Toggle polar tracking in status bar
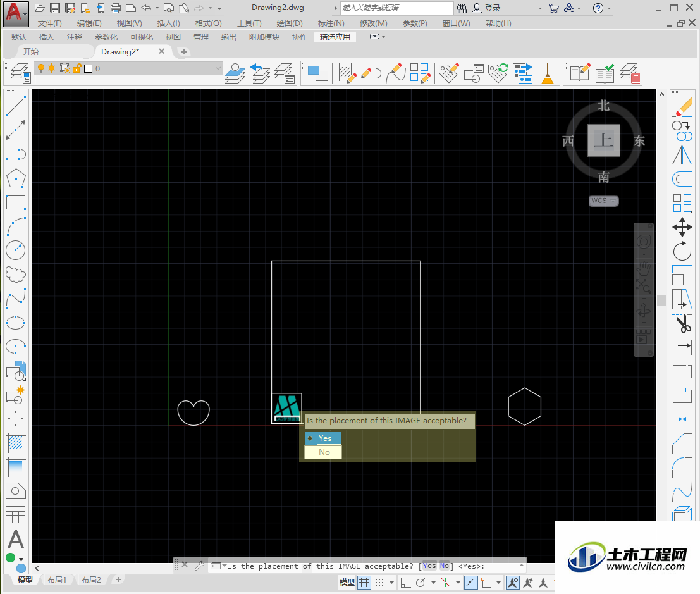 click(421, 583)
